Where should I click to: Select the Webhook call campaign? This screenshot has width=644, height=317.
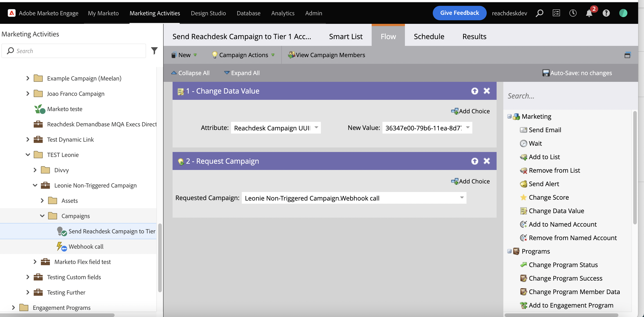pos(86,246)
